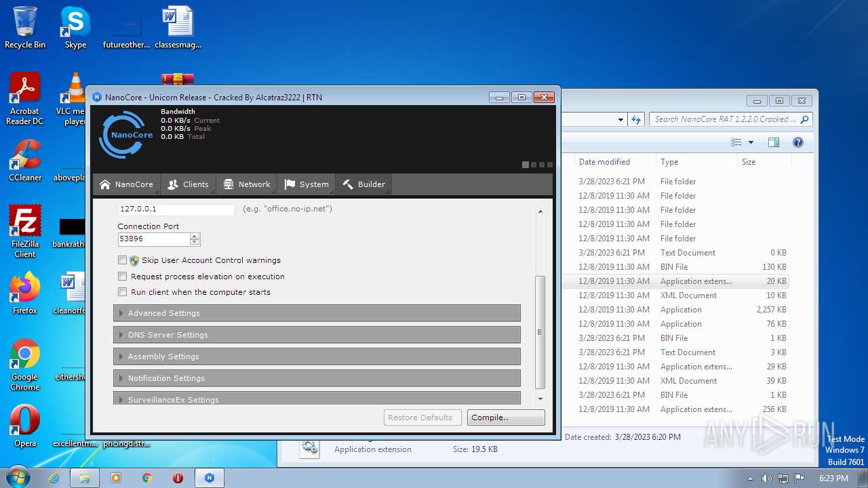The height and width of the screenshot is (488, 868).
Task: Select the System tab
Action: [307, 184]
